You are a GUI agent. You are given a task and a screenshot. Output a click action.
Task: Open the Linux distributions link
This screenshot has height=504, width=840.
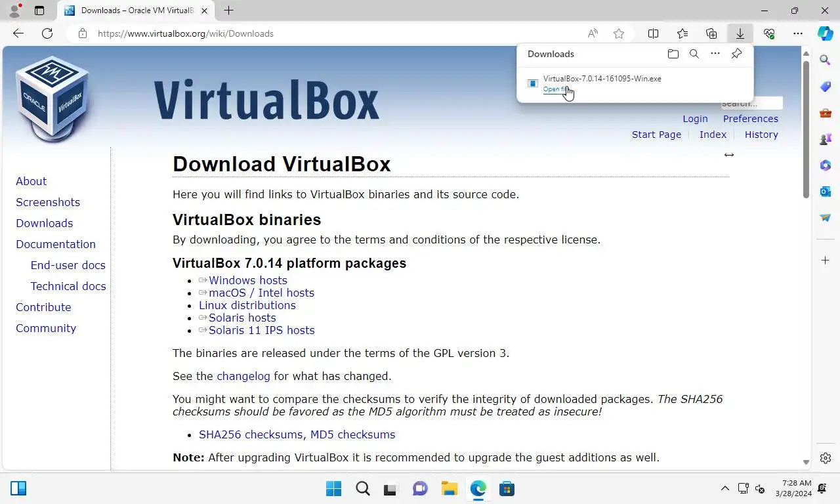point(247,305)
